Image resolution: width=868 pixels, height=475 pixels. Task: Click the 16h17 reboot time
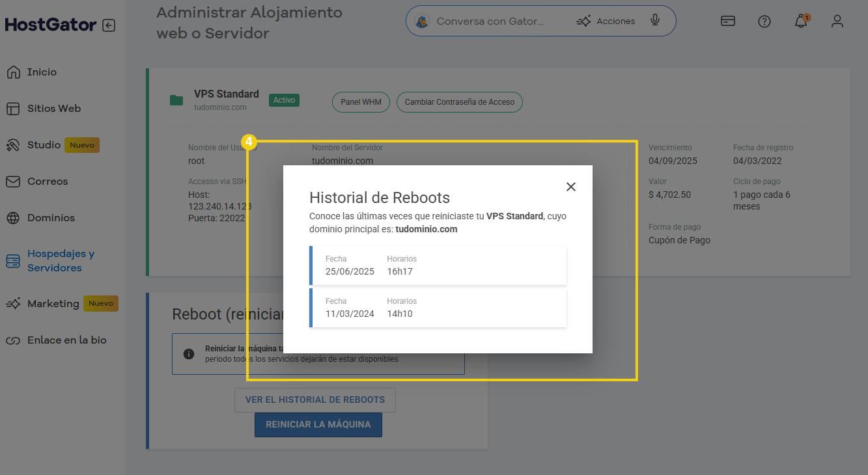pos(400,271)
